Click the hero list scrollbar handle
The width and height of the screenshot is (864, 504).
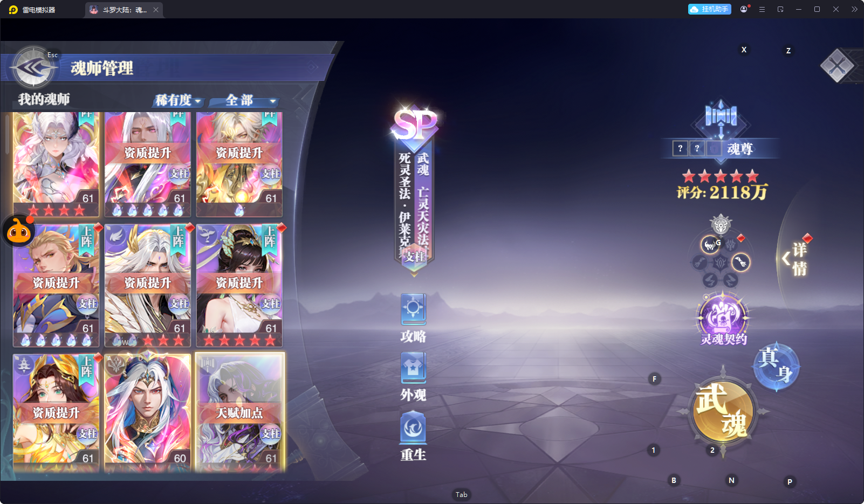[x=7, y=135]
